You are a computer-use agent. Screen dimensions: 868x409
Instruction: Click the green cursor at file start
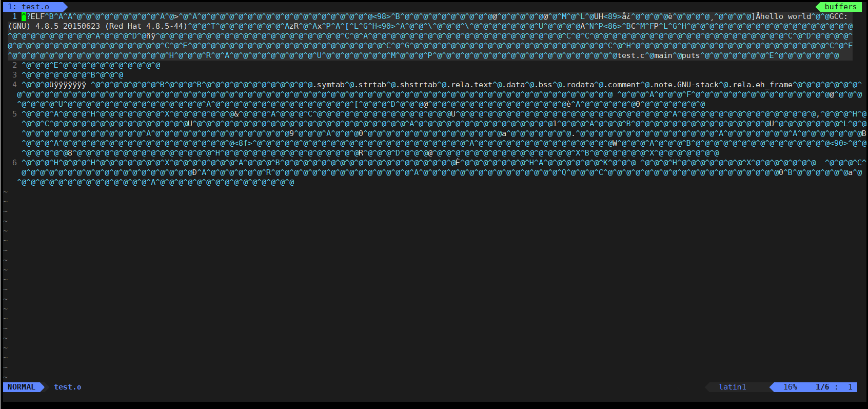click(24, 16)
